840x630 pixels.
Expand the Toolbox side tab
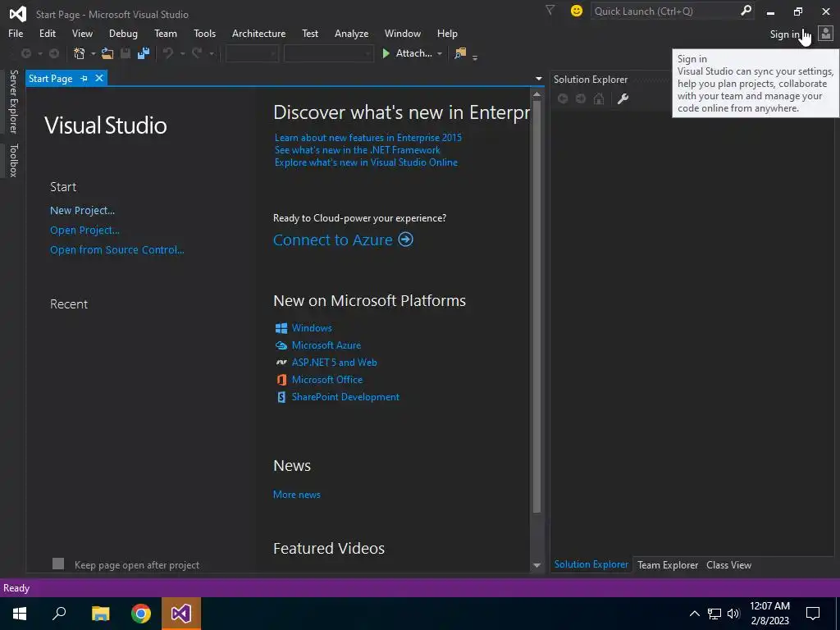tap(14, 160)
